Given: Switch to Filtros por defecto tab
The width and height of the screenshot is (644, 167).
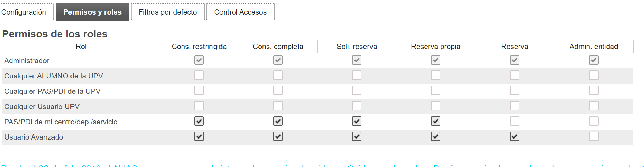Looking at the screenshot, I should (168, 12).
